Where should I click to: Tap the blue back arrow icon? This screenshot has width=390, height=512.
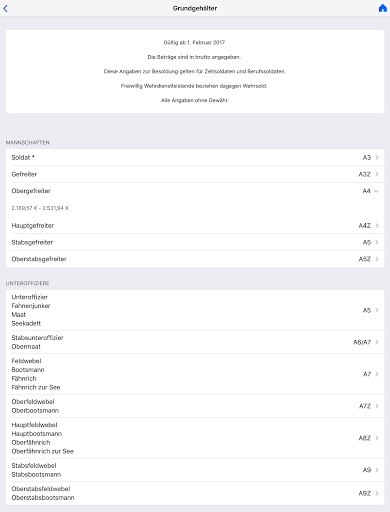coord(5,8)
